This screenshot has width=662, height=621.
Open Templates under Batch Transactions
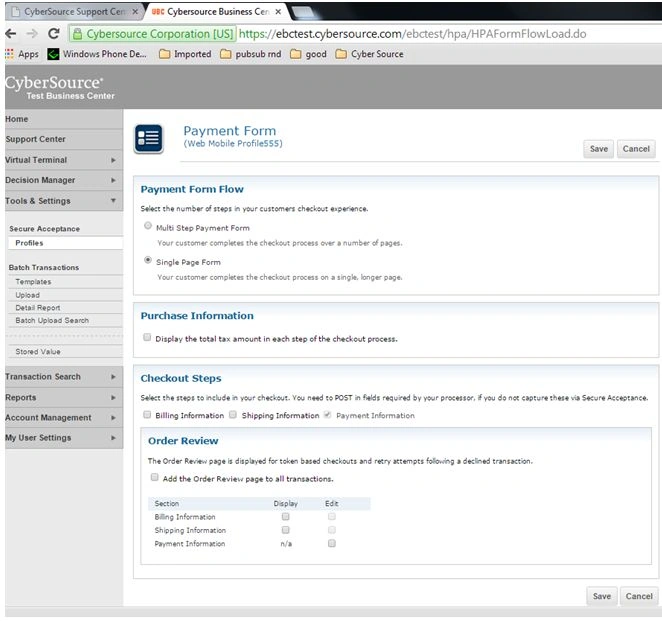[65, 282]
